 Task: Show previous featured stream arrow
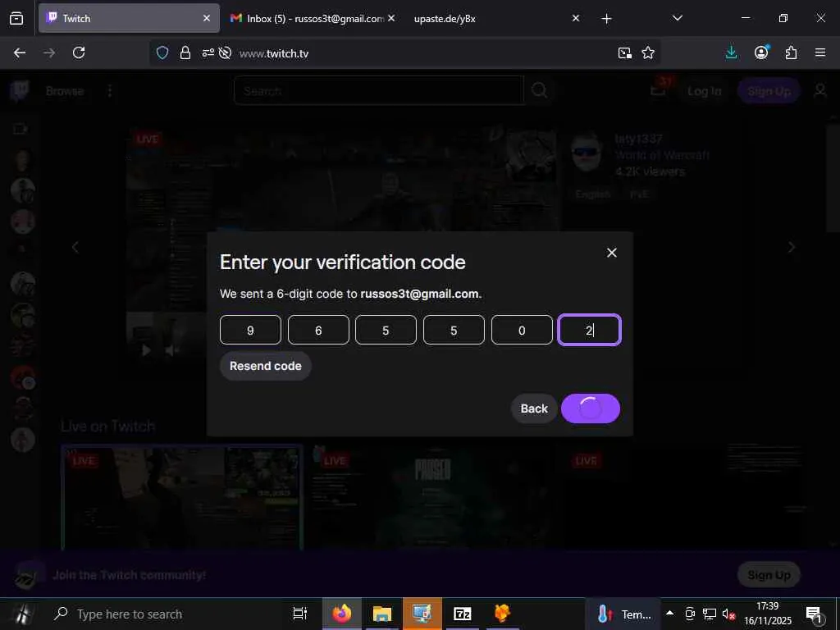[75, 248]
